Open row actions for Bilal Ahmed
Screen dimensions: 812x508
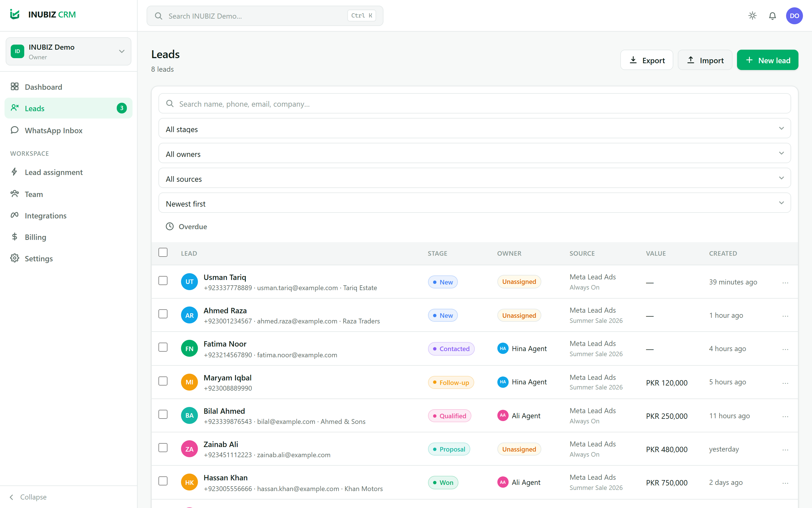tap(785, 416)
